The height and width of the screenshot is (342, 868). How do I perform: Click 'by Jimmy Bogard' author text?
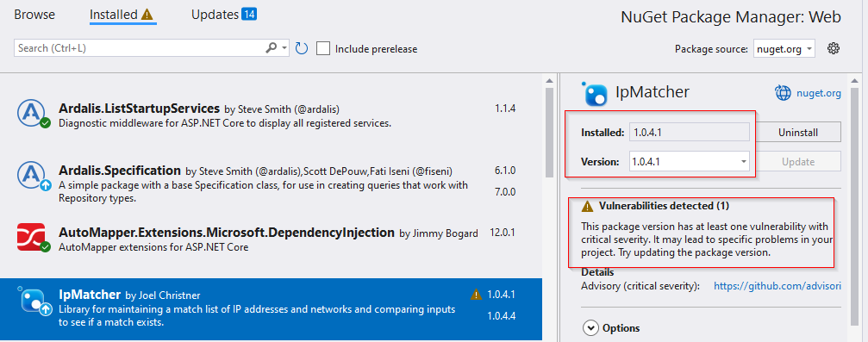(x=439, y=233)
